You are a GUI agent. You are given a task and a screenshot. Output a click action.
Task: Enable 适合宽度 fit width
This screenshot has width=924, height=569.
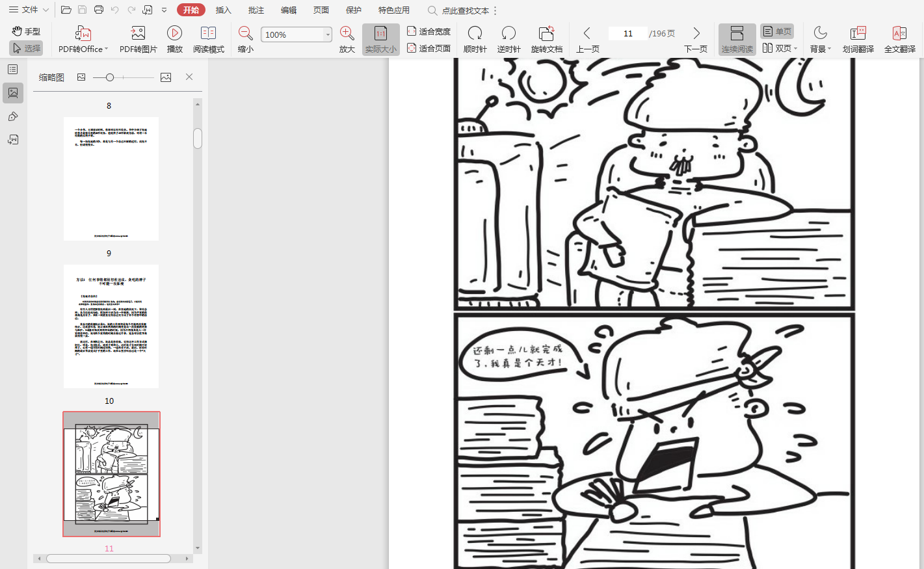click(429, 31)
